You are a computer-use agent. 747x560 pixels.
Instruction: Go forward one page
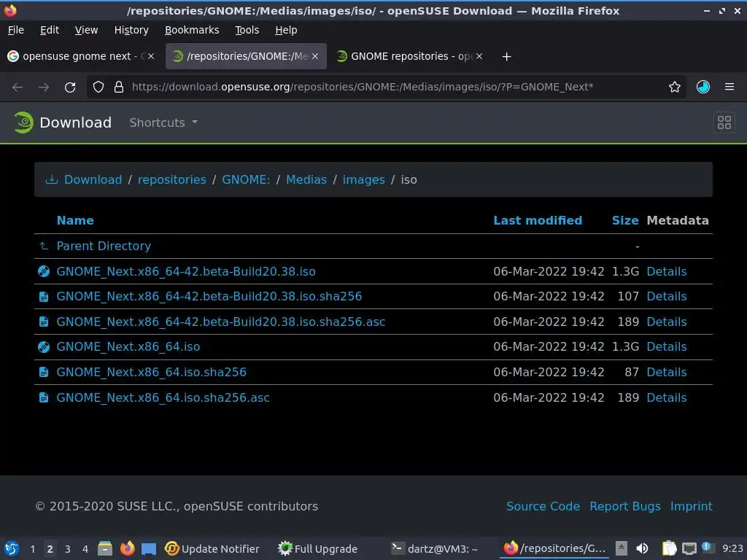pyautogui.click(x=44, y=87)
